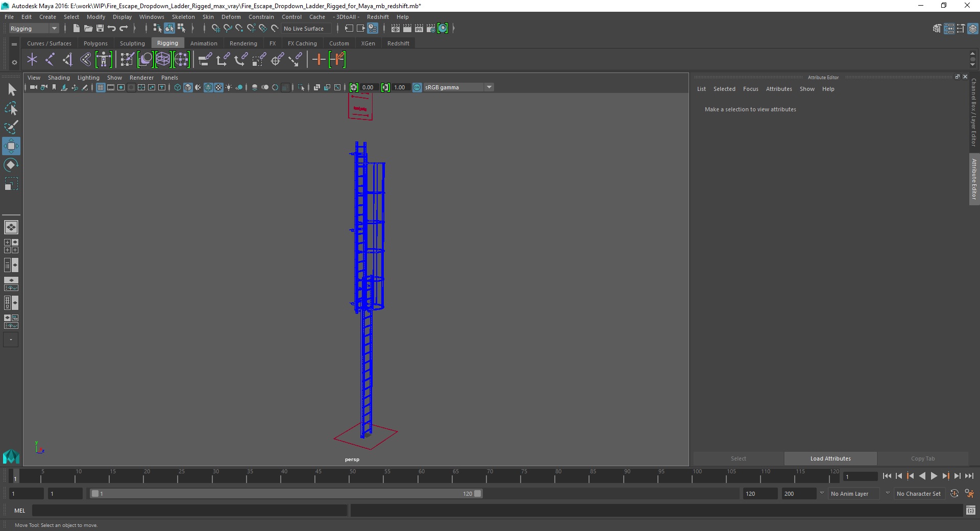980x531 pixels.
Task: Switch to single perspective view layout
Action: tap(11, 227)
